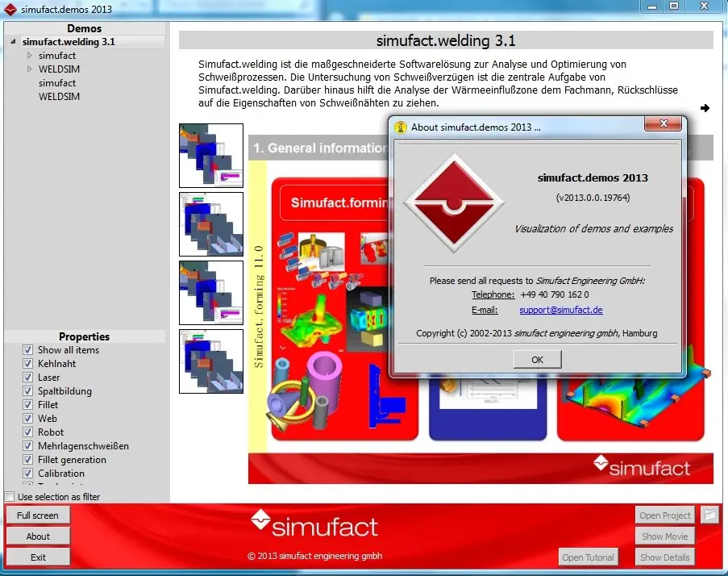Click the info icon in About dialog title
The height and width of the screenshot is (576, 728).
click(x=400, y=127)
